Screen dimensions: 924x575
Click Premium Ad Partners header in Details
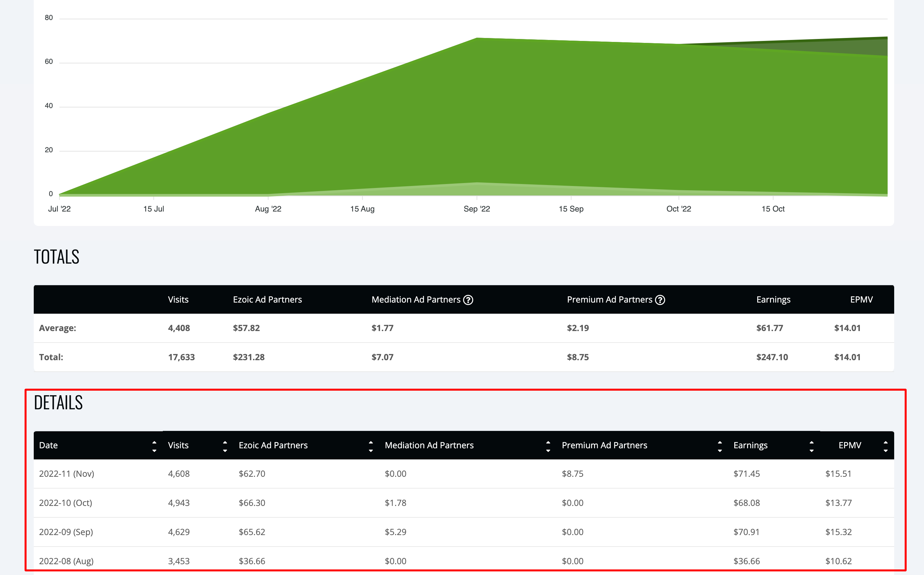pos(604,445)
